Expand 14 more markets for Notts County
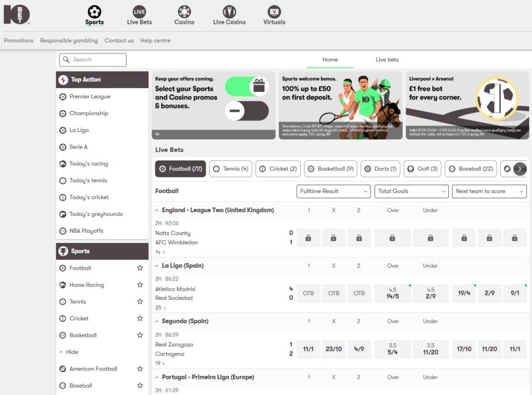 (160, 252)
